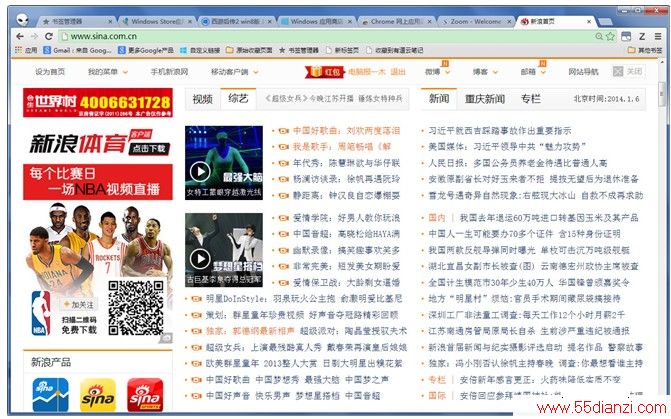Click the QR code image for NBA download

coord(136,307)
